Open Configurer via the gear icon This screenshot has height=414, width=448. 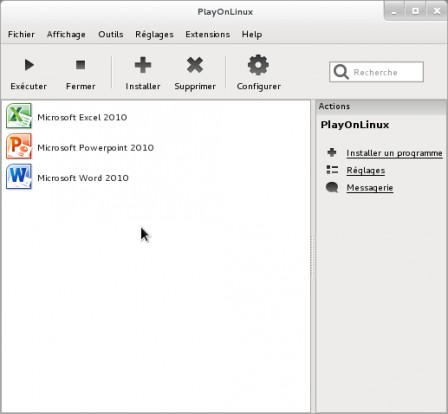click(258, 65)
